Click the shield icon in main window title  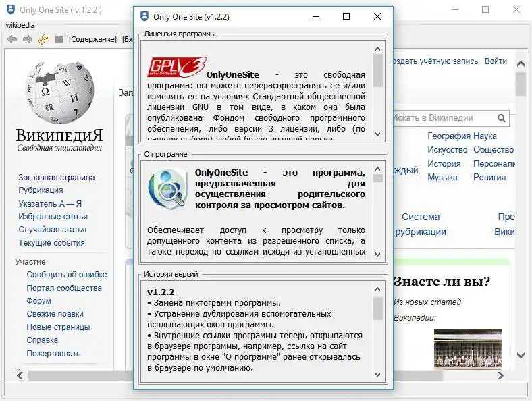pos(11,10)
